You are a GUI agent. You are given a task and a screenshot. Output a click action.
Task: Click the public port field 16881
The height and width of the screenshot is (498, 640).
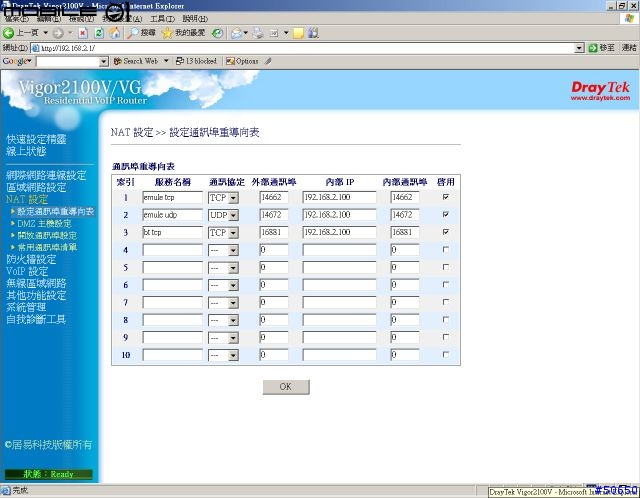(273, 233)
